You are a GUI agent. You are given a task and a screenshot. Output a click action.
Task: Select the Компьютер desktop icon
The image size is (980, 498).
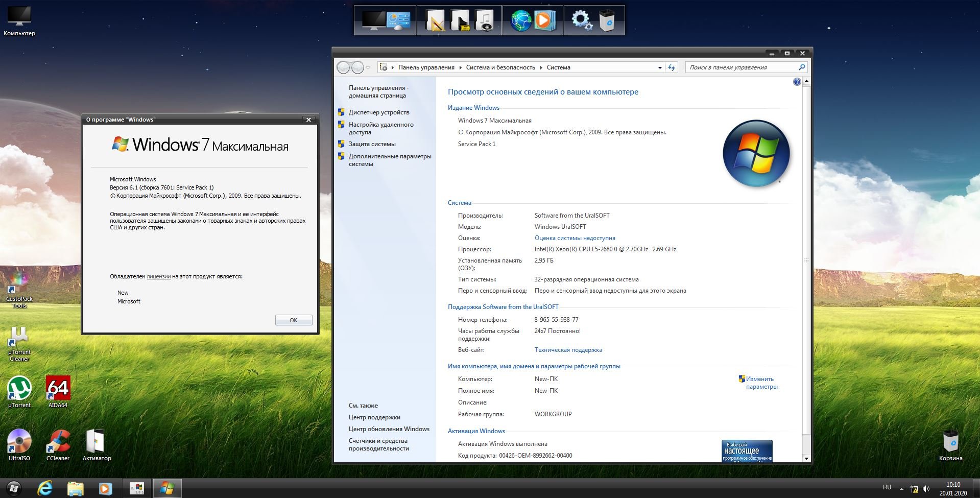tap(19, 21)
